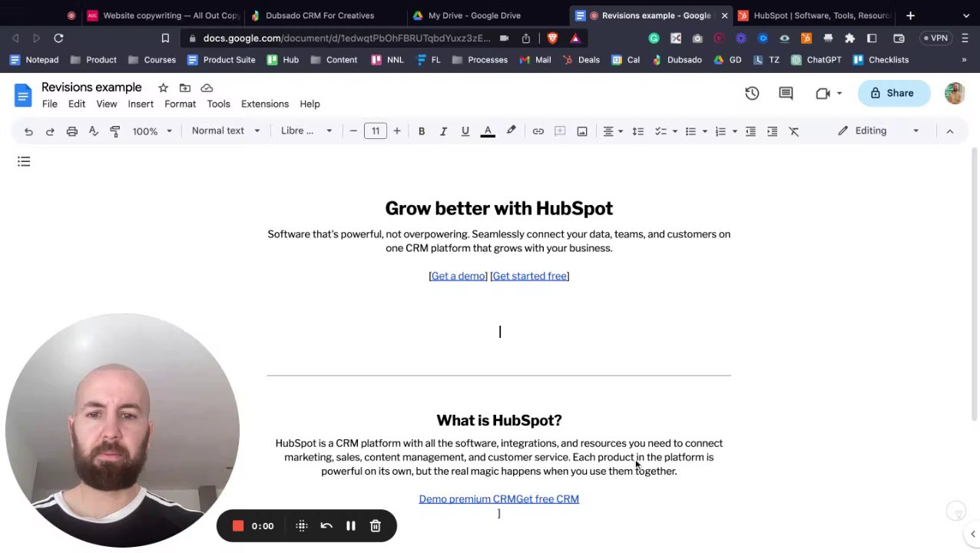Open the bulleted list dropdown
The height and width of the screenshot is (553, 980).
pos(695,131)
